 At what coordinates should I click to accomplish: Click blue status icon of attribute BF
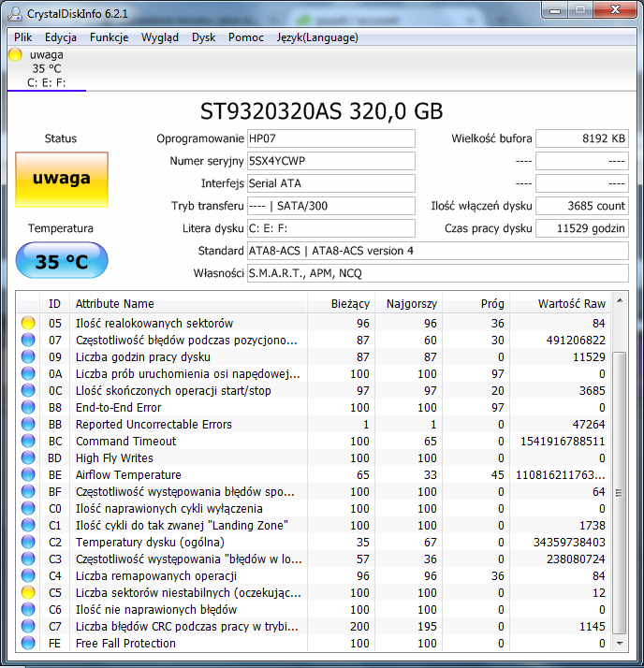pos(28,491)
